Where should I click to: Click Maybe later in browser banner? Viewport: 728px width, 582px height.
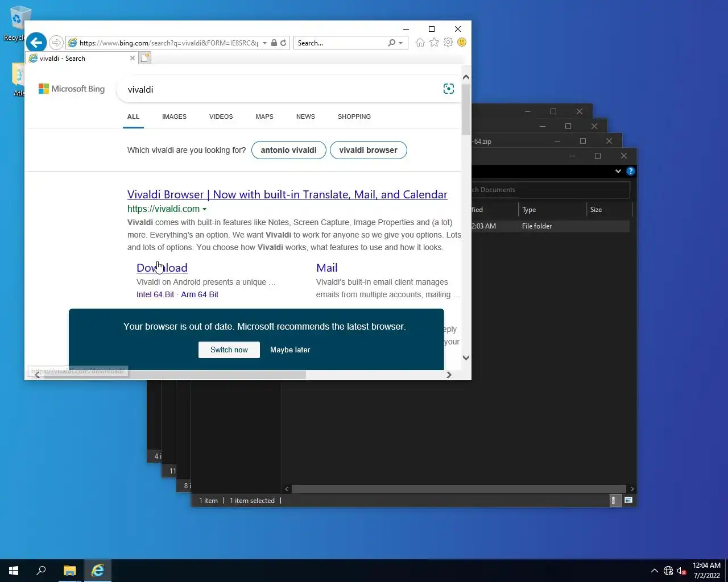pyautogui.click(x=290, y=350)
